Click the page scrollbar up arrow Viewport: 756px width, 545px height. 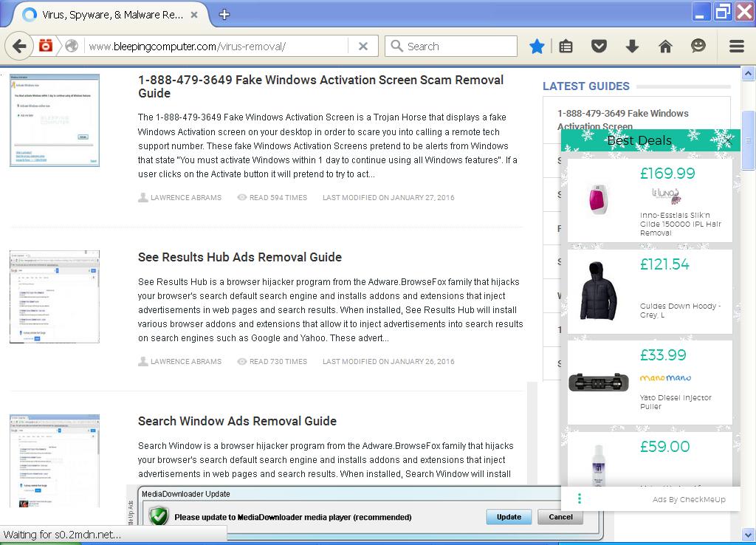click(x=748, y=74)
